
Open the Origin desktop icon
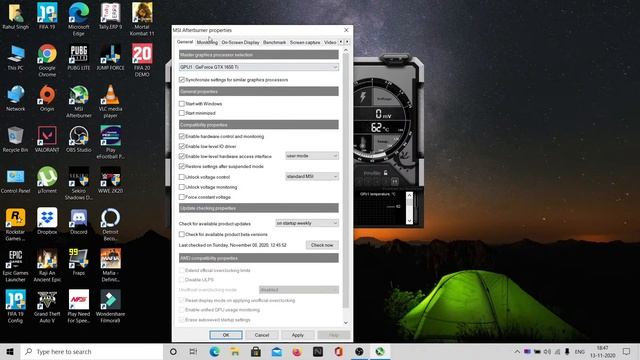[47, 98]
